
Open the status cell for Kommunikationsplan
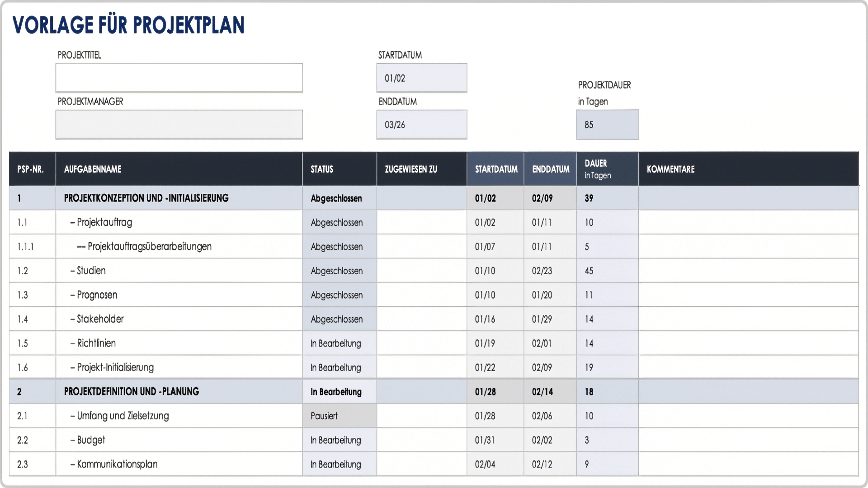point(339,464)
